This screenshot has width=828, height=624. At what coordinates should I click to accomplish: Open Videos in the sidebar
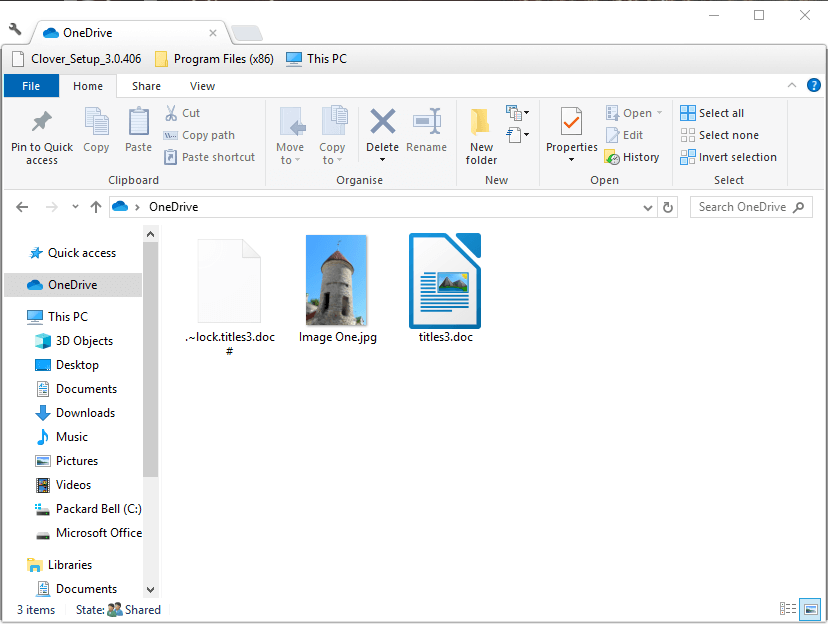click(63, 485)
